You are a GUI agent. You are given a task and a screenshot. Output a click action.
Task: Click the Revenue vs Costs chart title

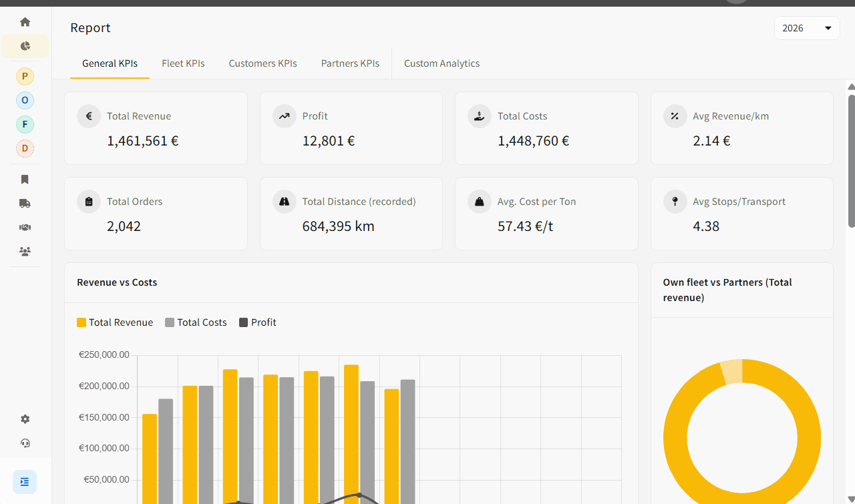117,282
